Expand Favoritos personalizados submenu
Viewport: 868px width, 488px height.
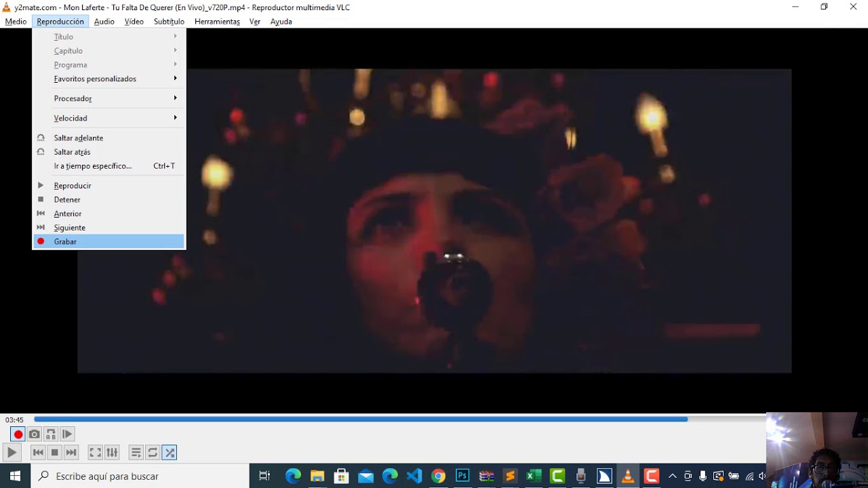(108, 79)
